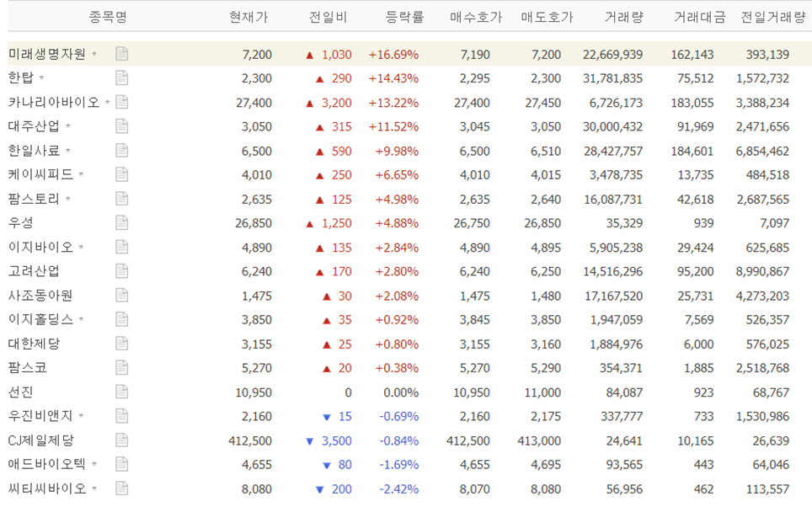812x507 pixels.
Task: Open the 한일사료 stock link
Action: 34,151
